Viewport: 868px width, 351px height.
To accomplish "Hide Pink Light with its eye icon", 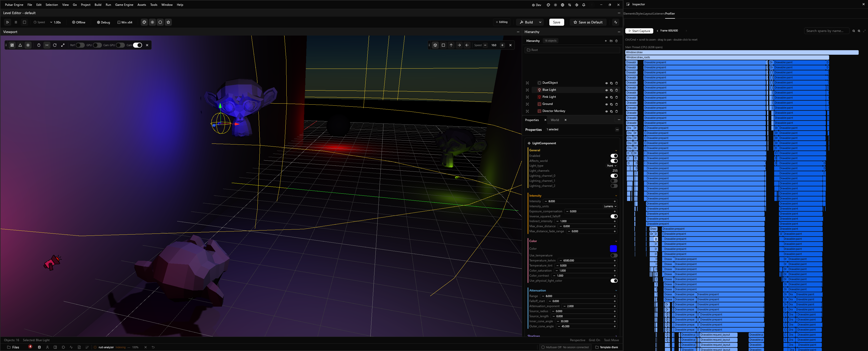I will coord(606,97).
